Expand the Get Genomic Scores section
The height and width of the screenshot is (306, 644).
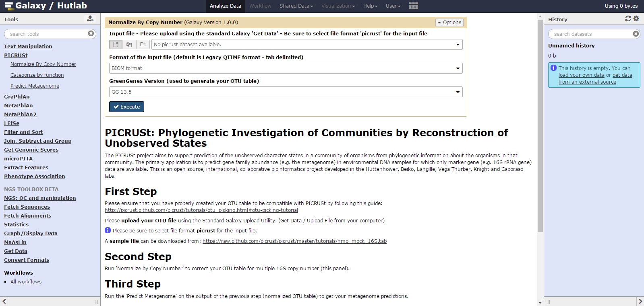(31, 150)
